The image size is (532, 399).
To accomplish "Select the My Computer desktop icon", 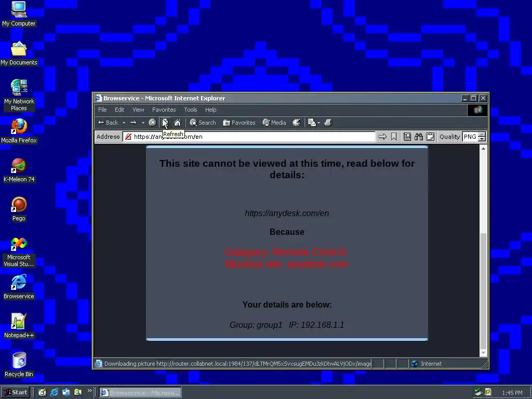I will [19, 14].
